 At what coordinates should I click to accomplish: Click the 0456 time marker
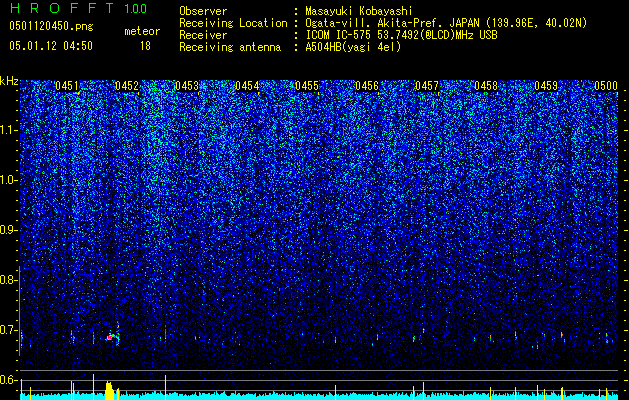367,86
